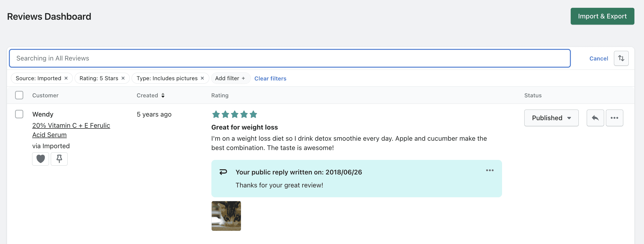Click the reply arrow button for the review

pyautogui.click(x=595, y=118)
